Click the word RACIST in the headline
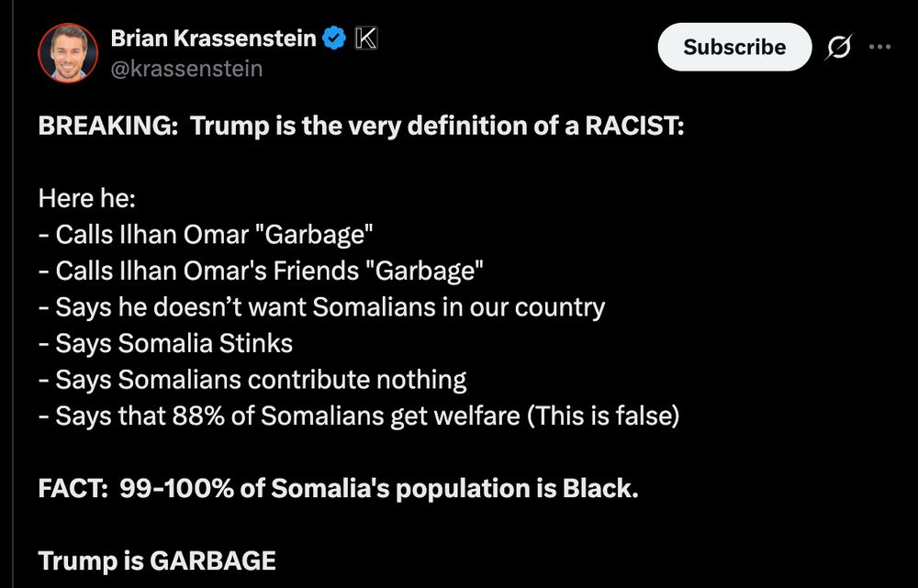Viewport: 918px width, 588px height. 633,126
